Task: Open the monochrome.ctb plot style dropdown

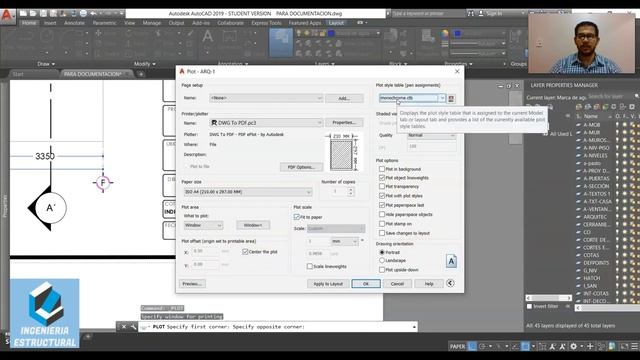Action: pos(412,98)
